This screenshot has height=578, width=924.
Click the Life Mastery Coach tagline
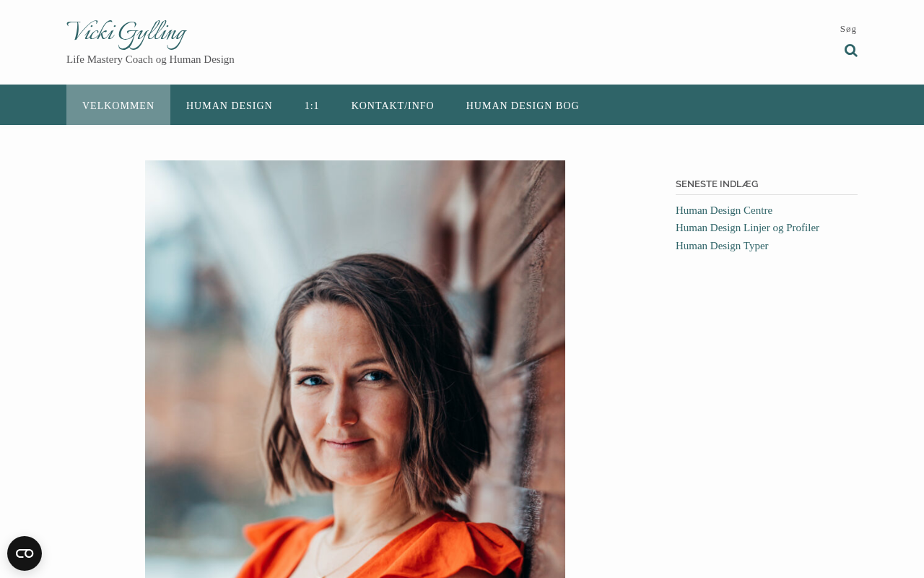(x=150, y=59)
